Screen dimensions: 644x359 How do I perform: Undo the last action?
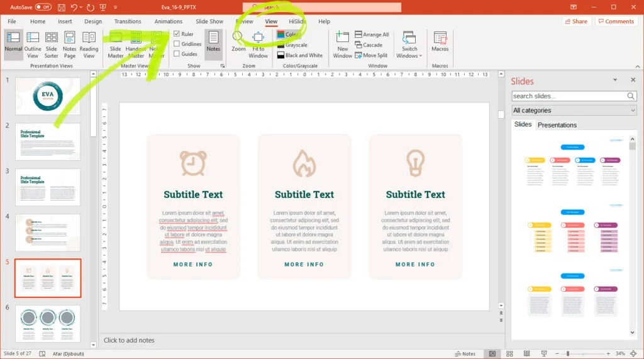click(74, 7)
